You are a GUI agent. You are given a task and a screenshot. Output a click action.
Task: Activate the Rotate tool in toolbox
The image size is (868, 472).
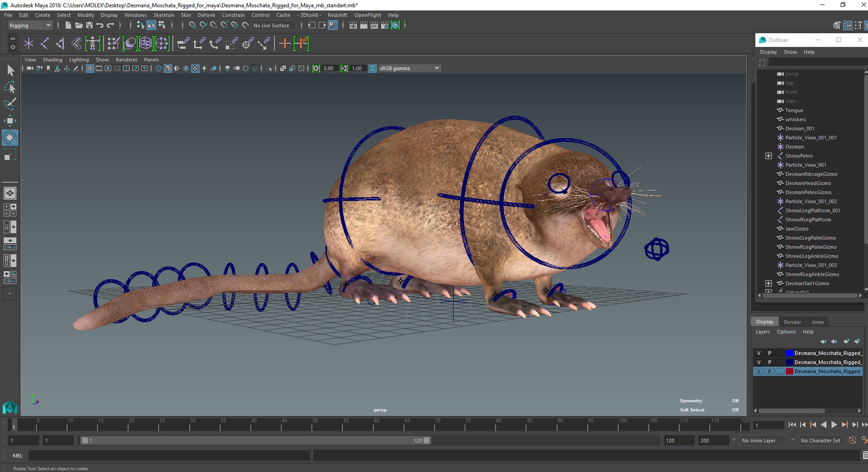click(10, 138)
